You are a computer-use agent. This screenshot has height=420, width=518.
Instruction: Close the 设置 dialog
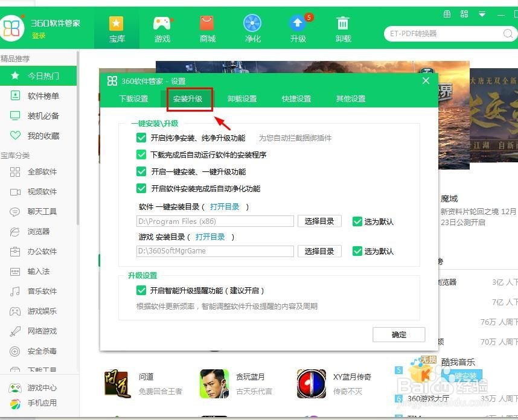tap(426, 81)
